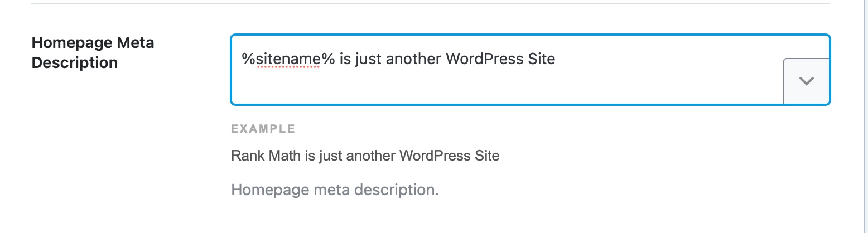The image size is (868, 233).
Task: Click the horizontal divider above the setting
Action: coord(431,4)
